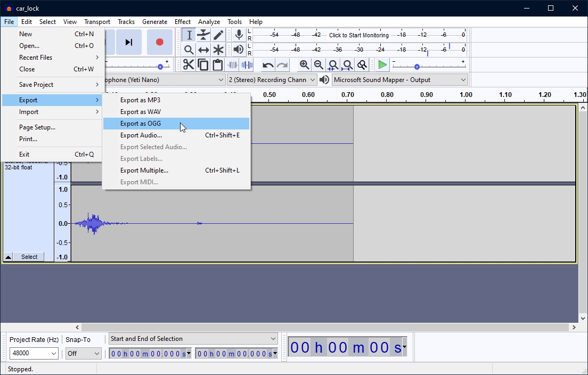
Task: Click the red Record button
Action: click(x=159, y=42)
